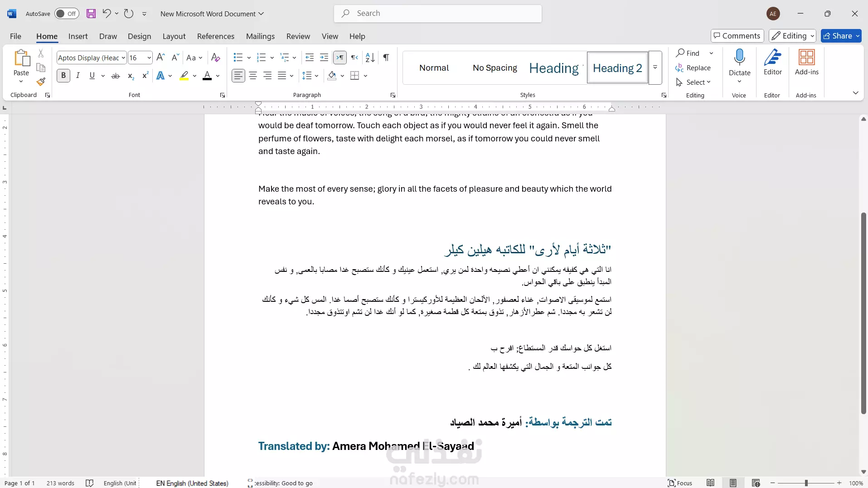The width and height of the screenshot is (868, 488).
Task: Open the bullets list dropdown arrow
Action: tap(249, 58)
